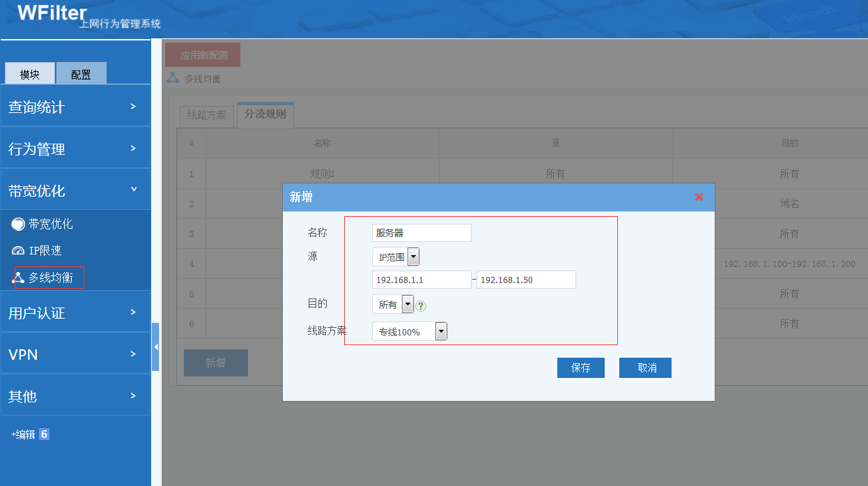The width and height of the screenshot is (868, 486).
Task: Close the 新增 dialog with red X
Action: pyautogui.click(x=699, y=197)
